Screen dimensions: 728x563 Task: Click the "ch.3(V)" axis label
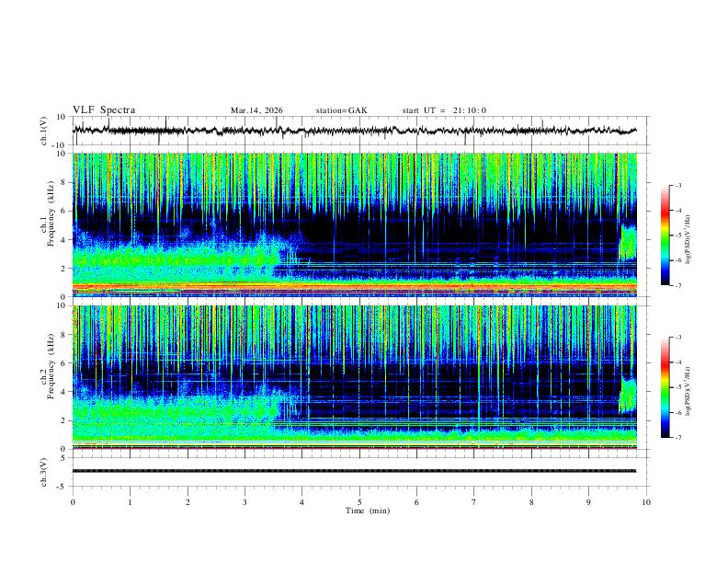pyautogui.click(x=44, y=472)
